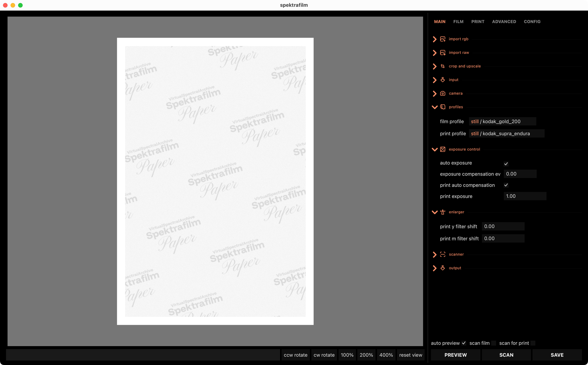Click the crop and upscale icon
Image resolution: width=588 pixels, height=365 pixels.
pyautogui.click(x=443, y=66)
